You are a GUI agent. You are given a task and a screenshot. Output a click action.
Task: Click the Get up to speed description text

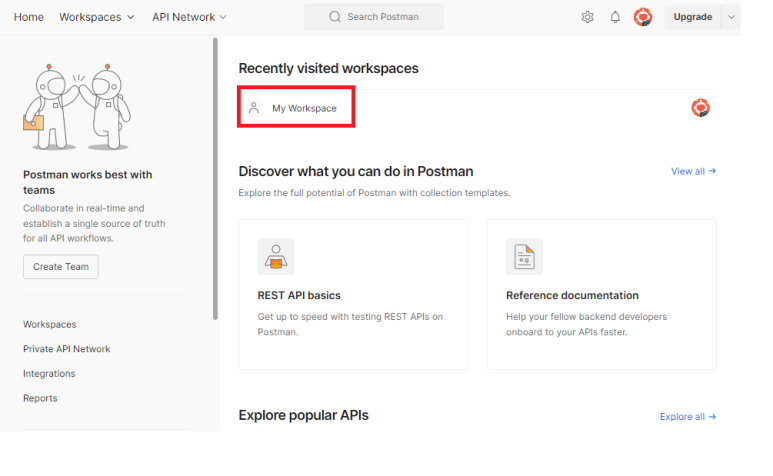[x=350, y=324]
